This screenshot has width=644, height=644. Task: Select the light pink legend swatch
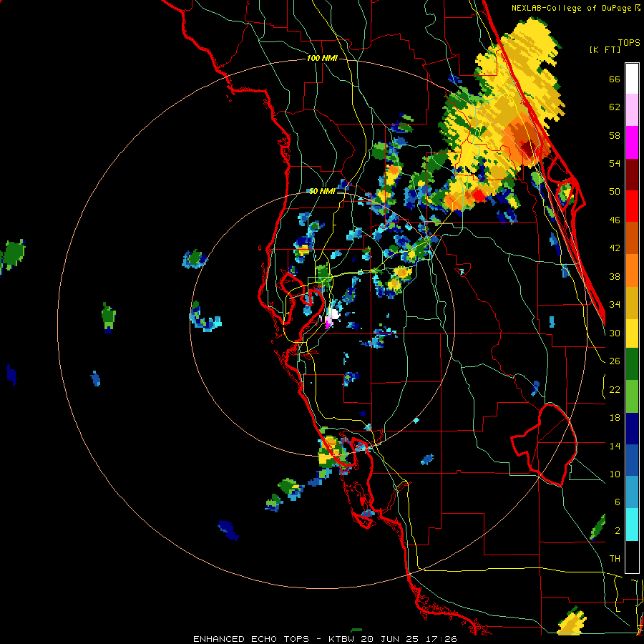632,109
